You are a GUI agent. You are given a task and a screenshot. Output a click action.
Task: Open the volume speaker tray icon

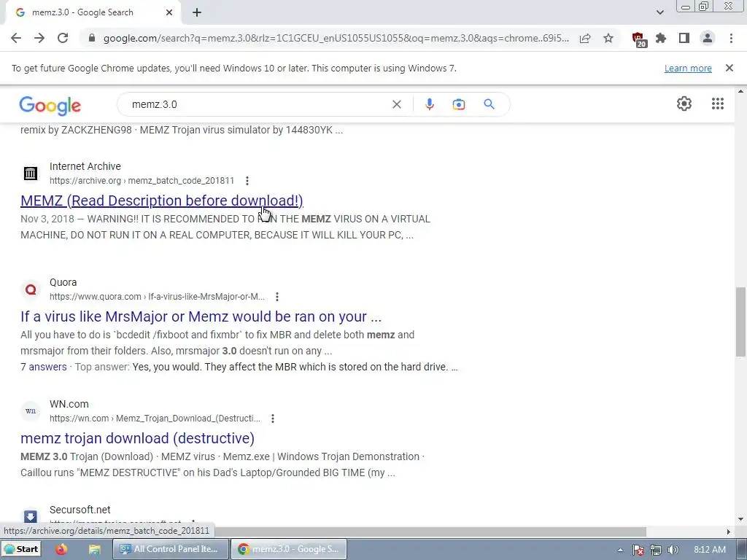click(x=673, y=550)
